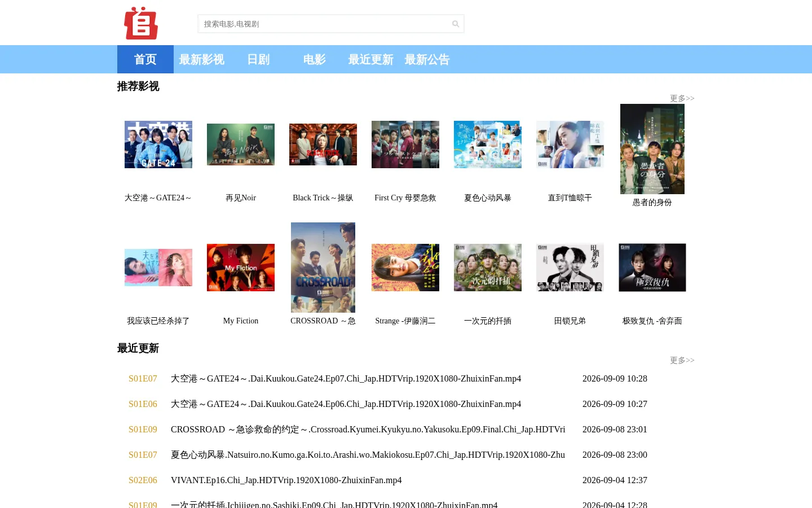Open the 一次元的扦插 poster
This screenshot has height=508, width=812.
(488, 268)
